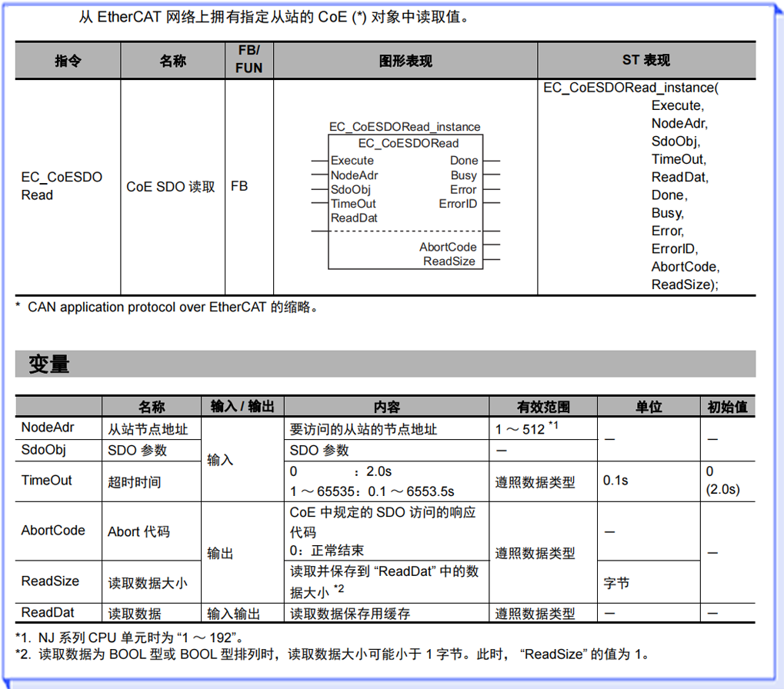Click the CAN application protocol footnote

click(x=167, y=308)
